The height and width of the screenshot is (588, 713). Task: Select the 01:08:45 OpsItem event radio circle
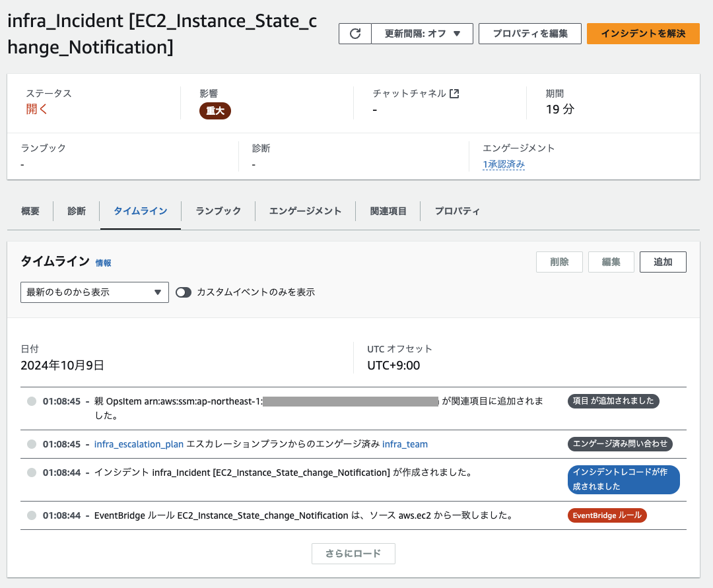[32, 401]
